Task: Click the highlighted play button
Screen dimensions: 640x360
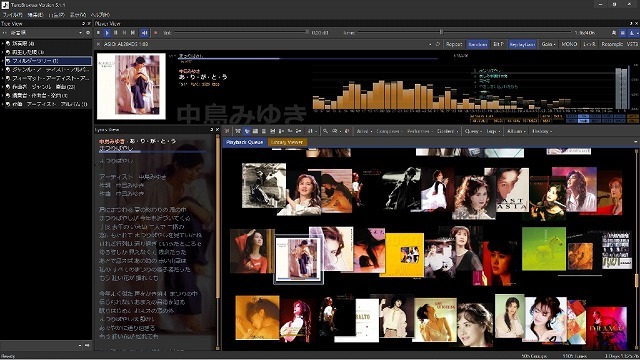Action: tap(107, 33)
